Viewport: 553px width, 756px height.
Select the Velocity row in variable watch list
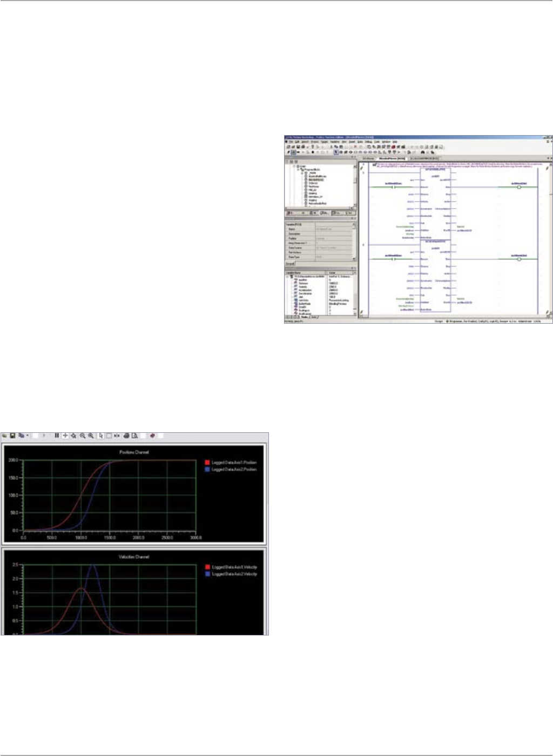[319, 287]
